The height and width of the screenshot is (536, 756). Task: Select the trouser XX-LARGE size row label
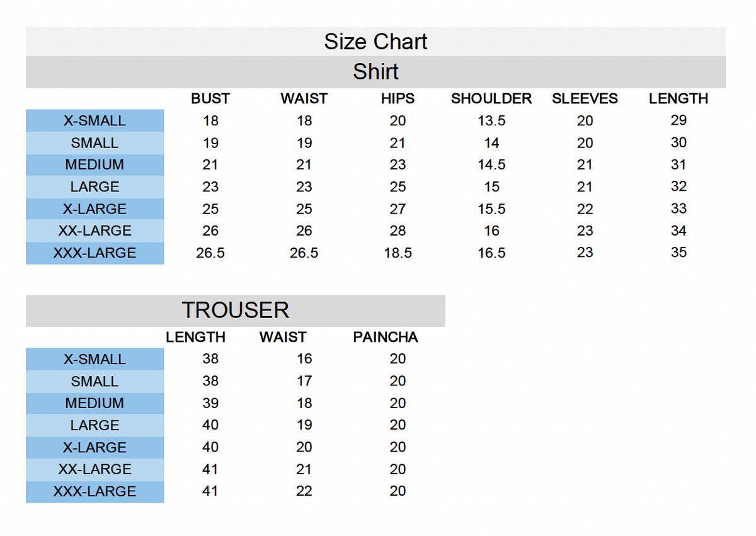[x=94, y=470]
